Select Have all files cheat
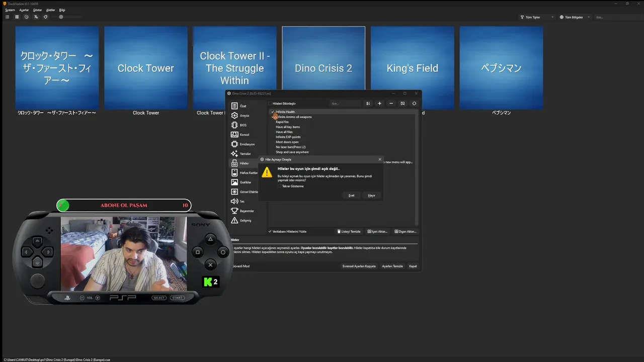This screenshot has width=644, height=362. (284, 132)
